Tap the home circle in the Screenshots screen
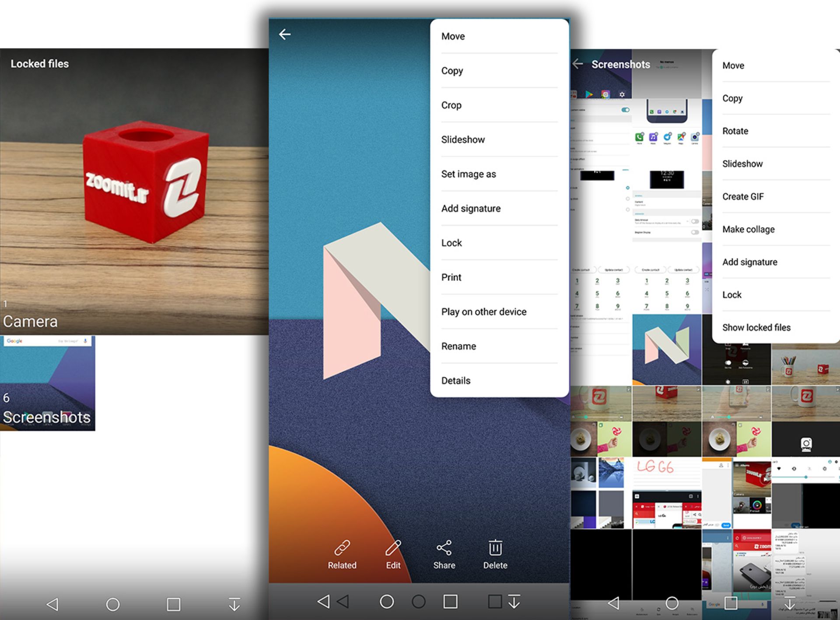Viewport: 840px width, 620px height. (672, 603)
